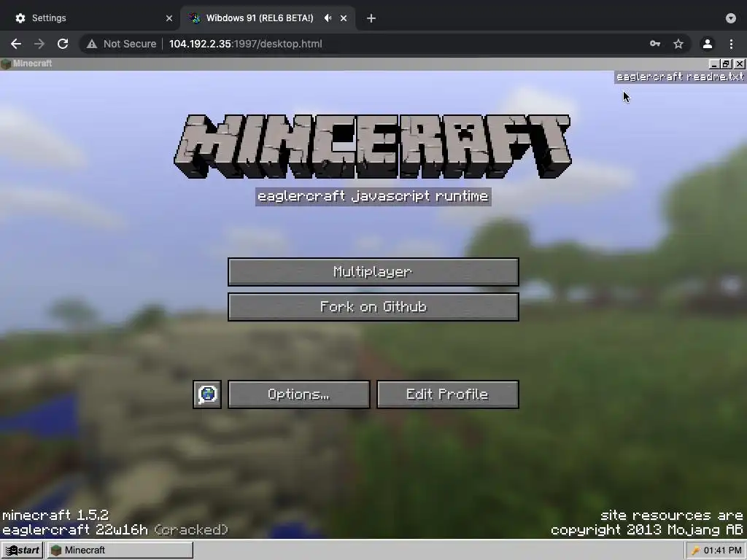Image resolution: width=747 pixels, height=560 pixels.
Task: Close the Settings tab
Action: (x=169, y=18)
